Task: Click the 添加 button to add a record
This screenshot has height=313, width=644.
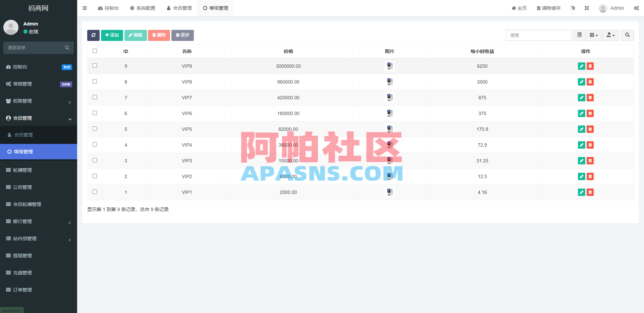Action: 112,35
